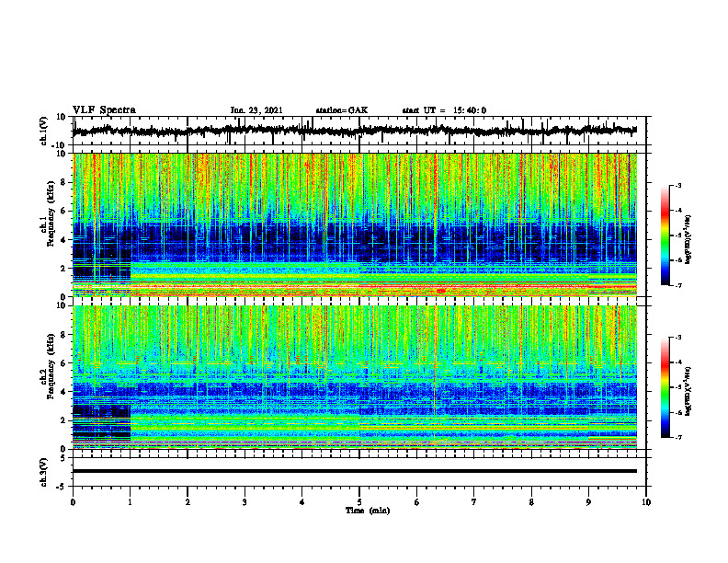This screenshot has height=563, width=728.
Task: Click the "9" tick on the time axis
Action: (588, 502)
